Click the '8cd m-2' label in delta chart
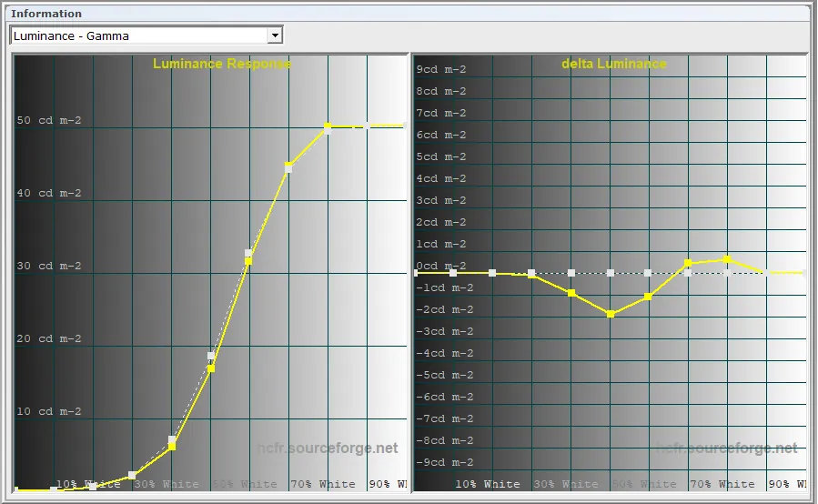Viewport: 818px width, 504px height. (x=440, y=91)
